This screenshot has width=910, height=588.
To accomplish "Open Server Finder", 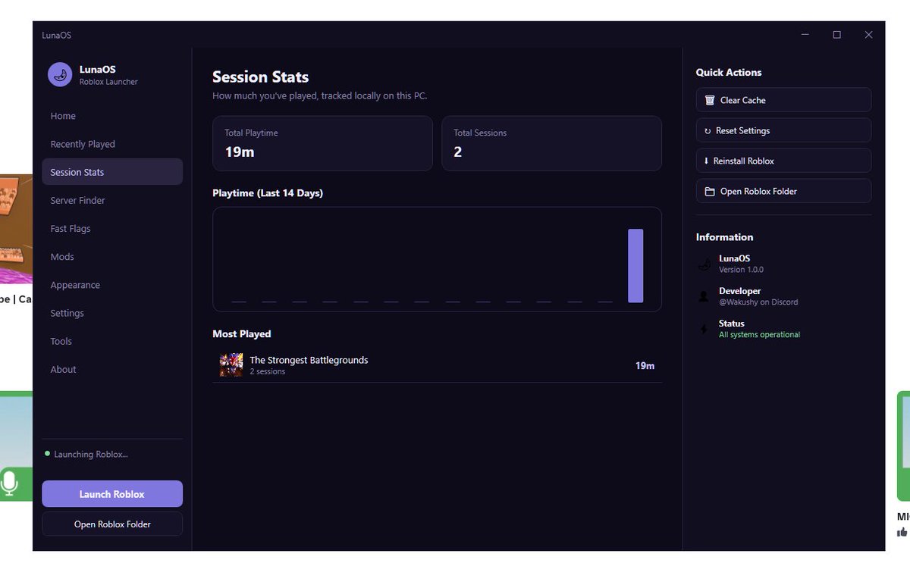I will (112, 200).
